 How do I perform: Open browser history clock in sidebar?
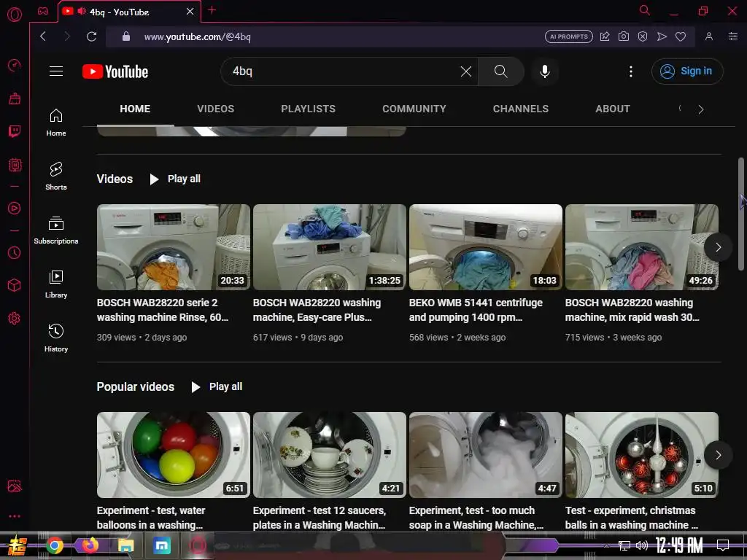tap(15, 252)
